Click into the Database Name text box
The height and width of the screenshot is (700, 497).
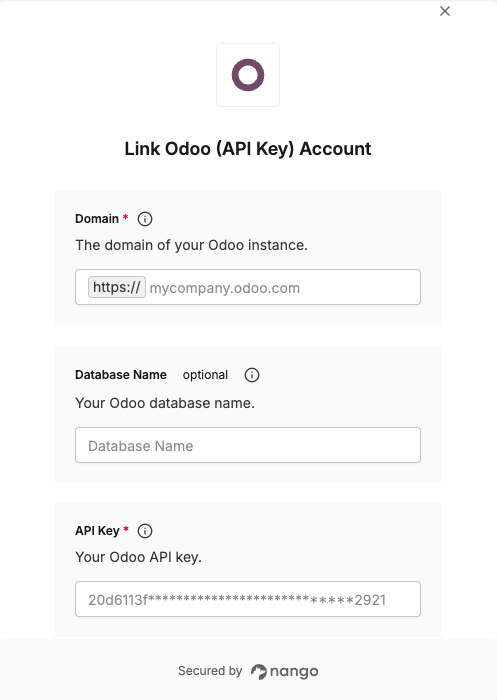[x=248, y=445]
